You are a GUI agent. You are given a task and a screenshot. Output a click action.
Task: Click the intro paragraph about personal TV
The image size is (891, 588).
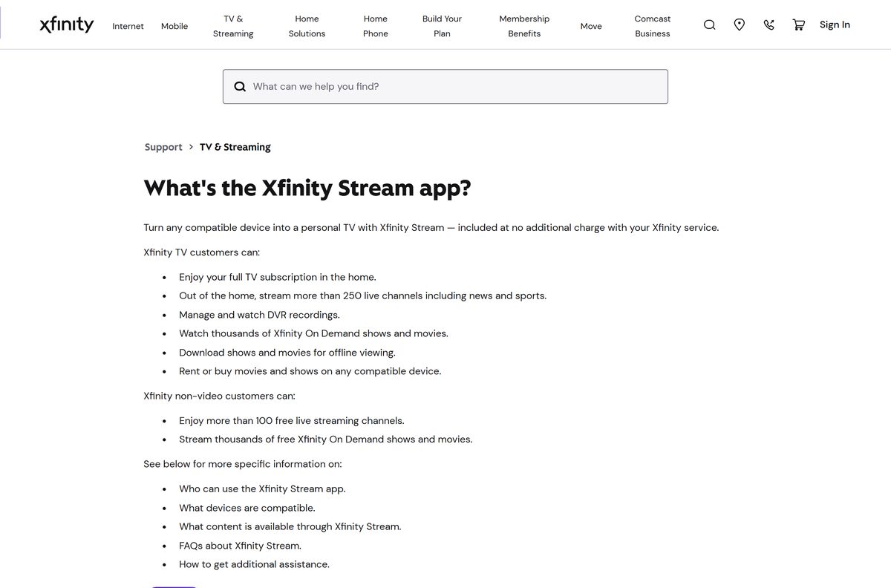click(431, 228)
